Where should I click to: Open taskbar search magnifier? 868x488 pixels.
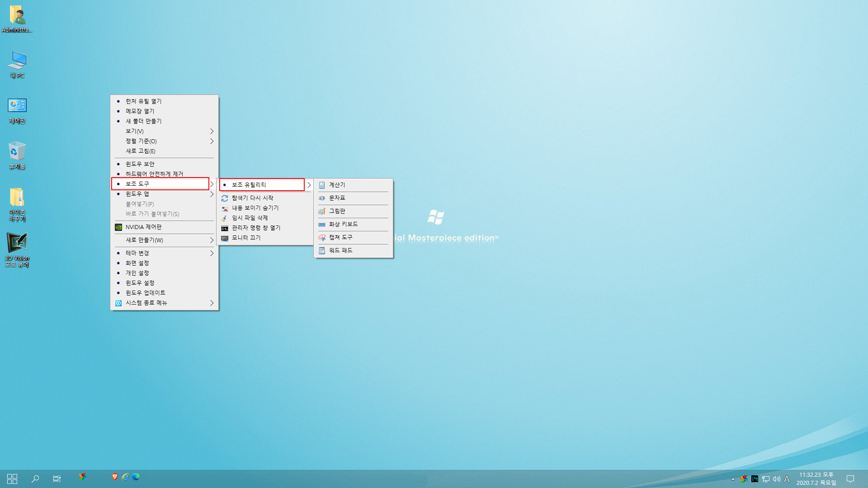click(x=35, y=479)
